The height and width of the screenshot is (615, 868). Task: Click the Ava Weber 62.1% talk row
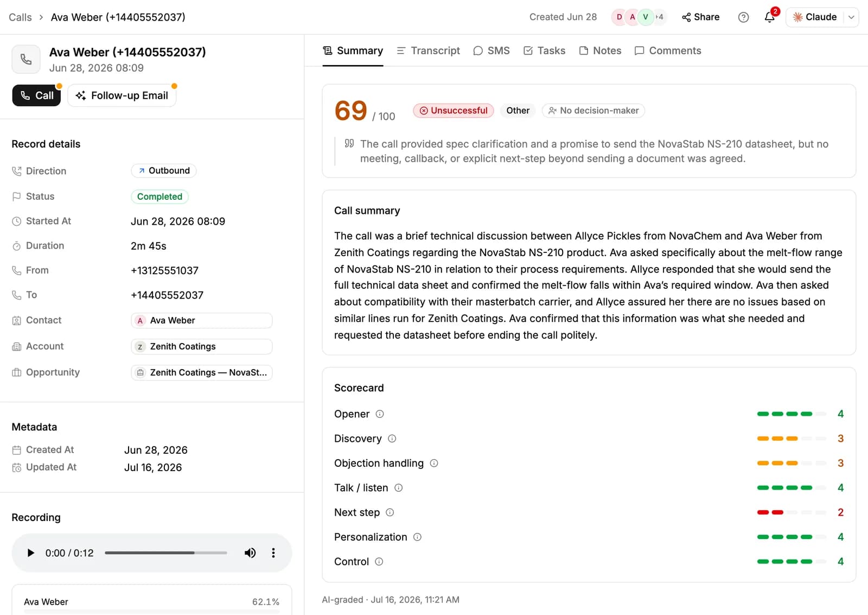coord(152,603)
